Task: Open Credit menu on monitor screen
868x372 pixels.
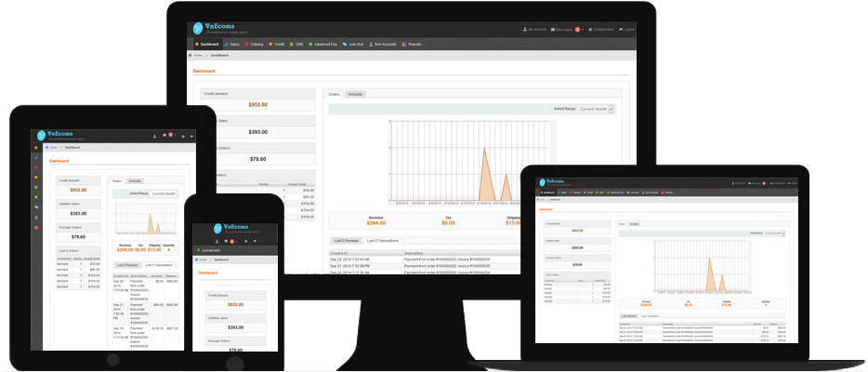Action: tap(276, 45)
